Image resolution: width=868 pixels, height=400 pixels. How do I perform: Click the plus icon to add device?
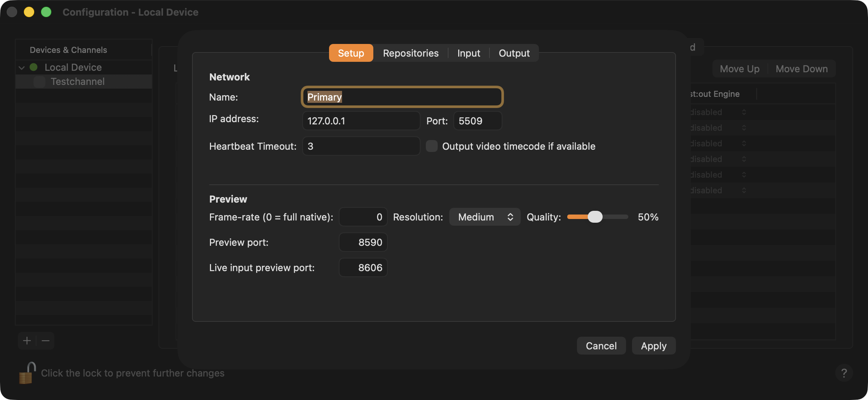pos(27,341)
